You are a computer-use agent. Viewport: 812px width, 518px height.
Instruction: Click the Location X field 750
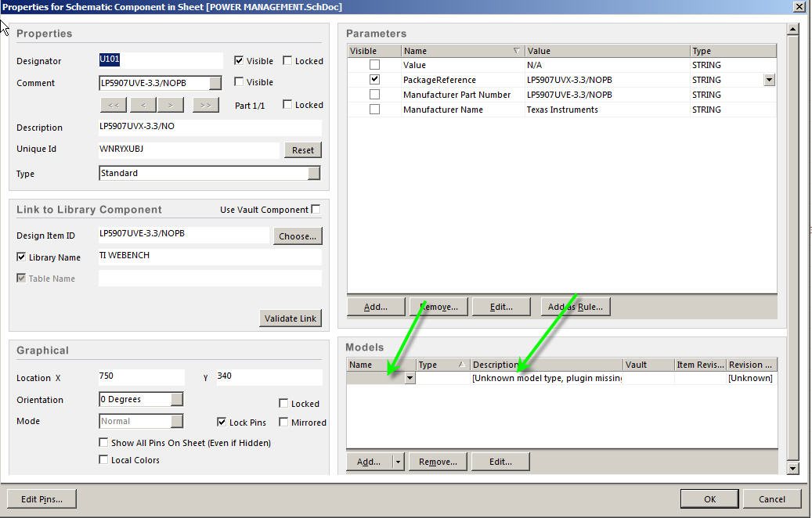click(141, 376)
